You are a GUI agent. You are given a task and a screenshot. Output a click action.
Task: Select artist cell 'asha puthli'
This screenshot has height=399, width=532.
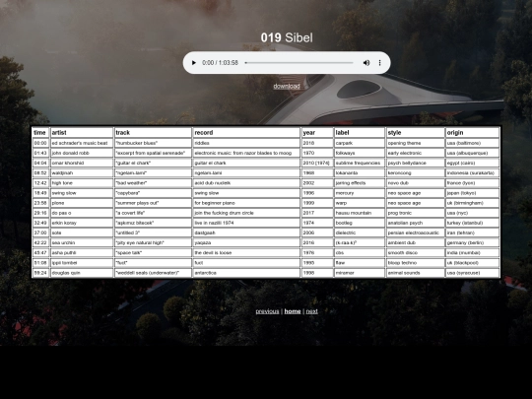pos(82,253)
